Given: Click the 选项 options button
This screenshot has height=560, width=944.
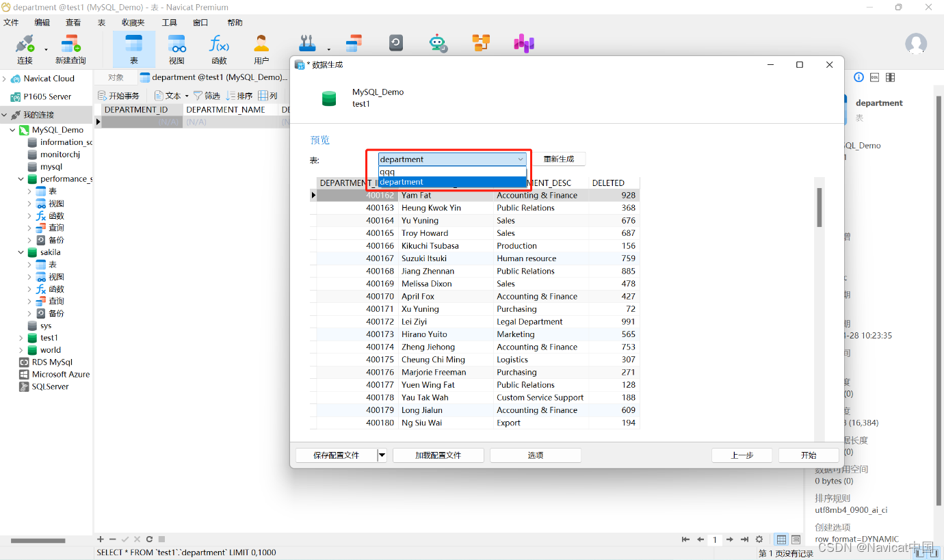Looking at the screenshot, I should pyautogui.click(x=536, y=455).
